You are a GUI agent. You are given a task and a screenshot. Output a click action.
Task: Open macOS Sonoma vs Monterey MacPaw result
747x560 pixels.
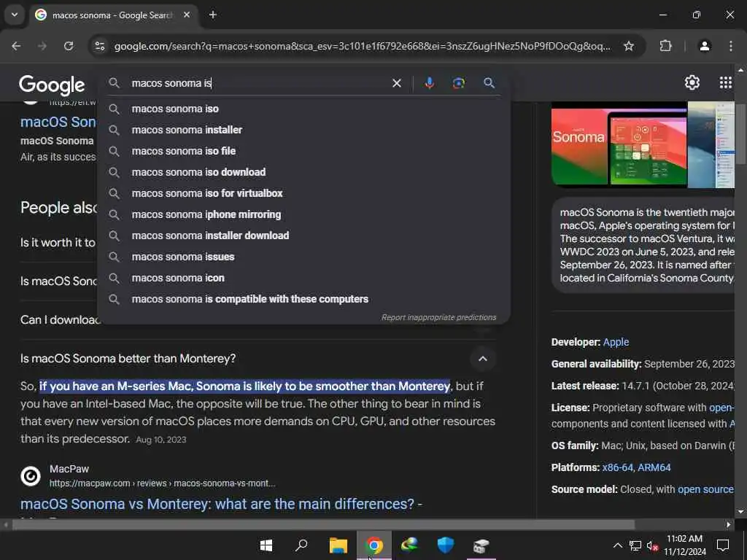pos(221,504)
